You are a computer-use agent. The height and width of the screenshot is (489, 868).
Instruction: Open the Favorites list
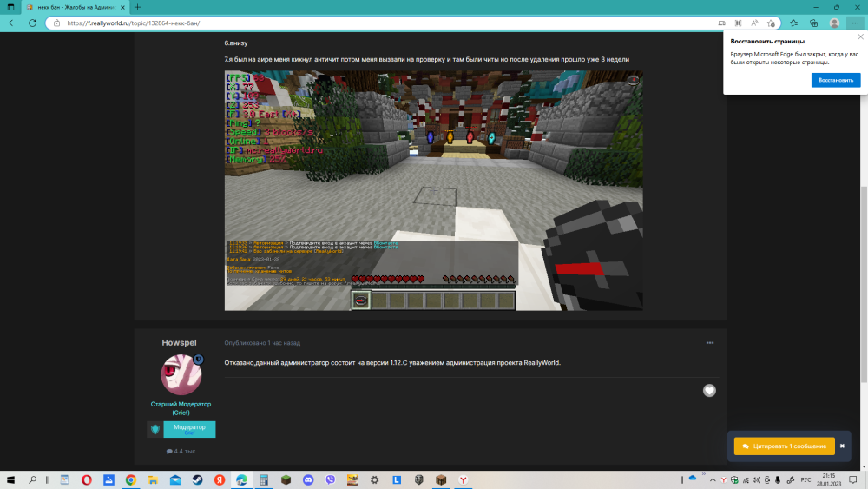click(794, 23)
